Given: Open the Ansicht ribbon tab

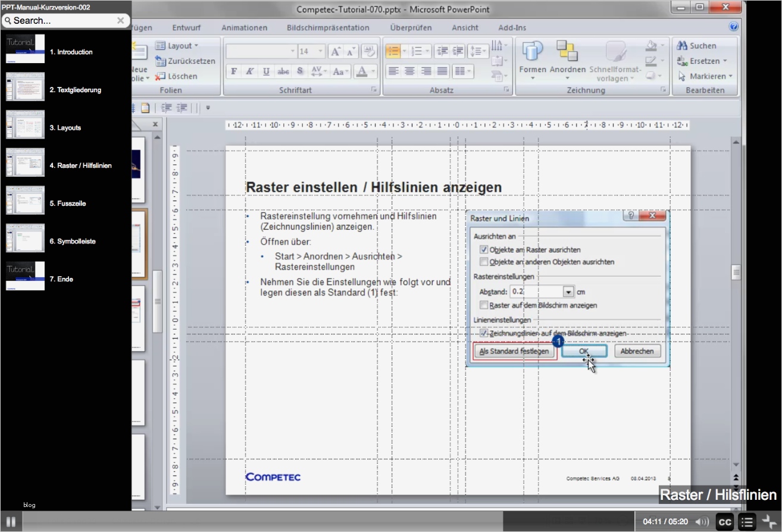Looking at the screenshot, I should point(465,27).
